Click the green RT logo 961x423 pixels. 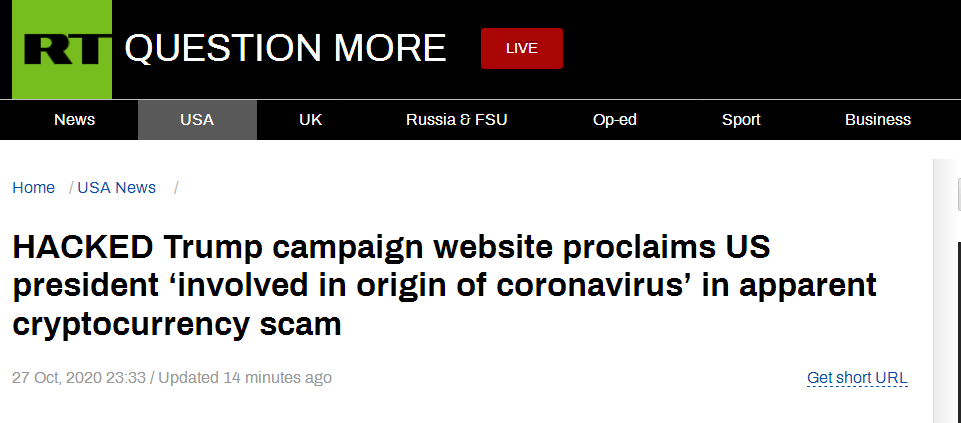click(62, 50)
